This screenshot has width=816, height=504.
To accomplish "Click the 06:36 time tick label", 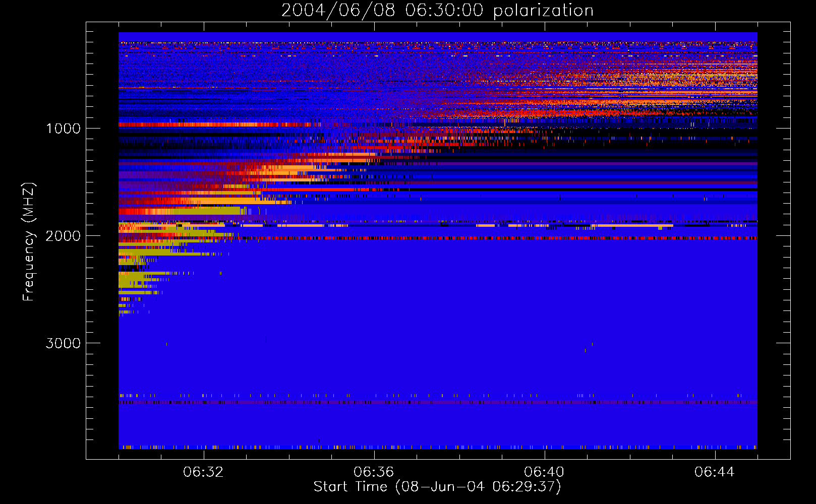I will [374, 472].
